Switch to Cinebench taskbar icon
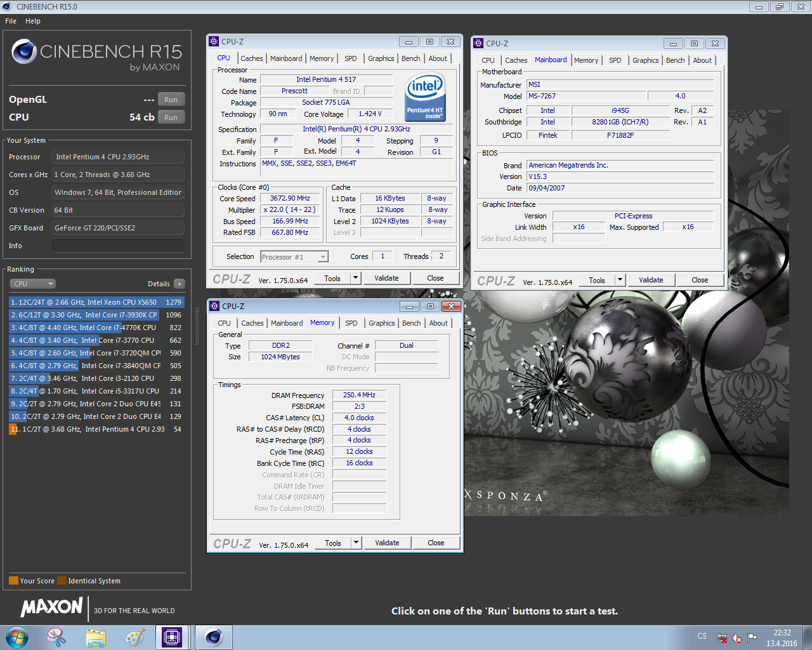The width and height of the screenshot is (812, 650). point(214,637)
